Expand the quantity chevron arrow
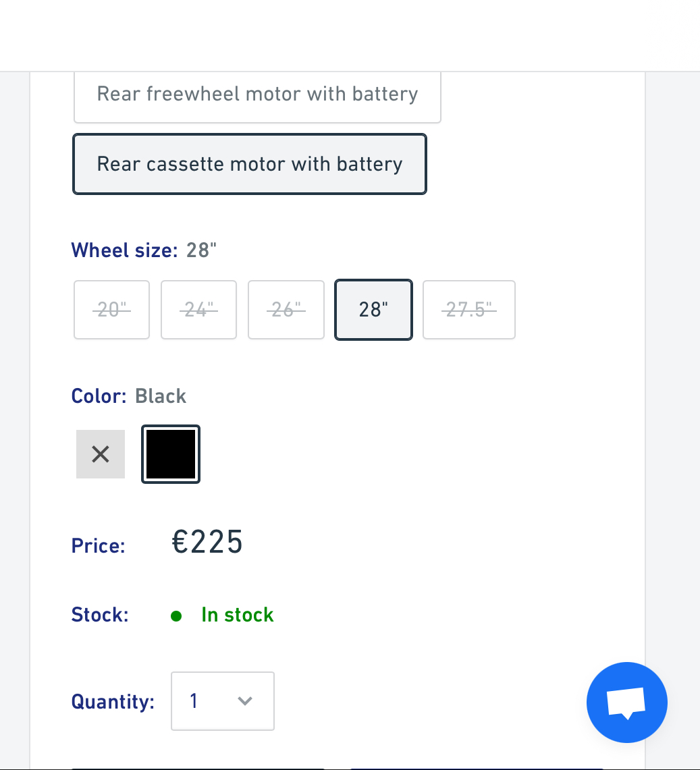700x770 pixels. (x=245, y=701)
